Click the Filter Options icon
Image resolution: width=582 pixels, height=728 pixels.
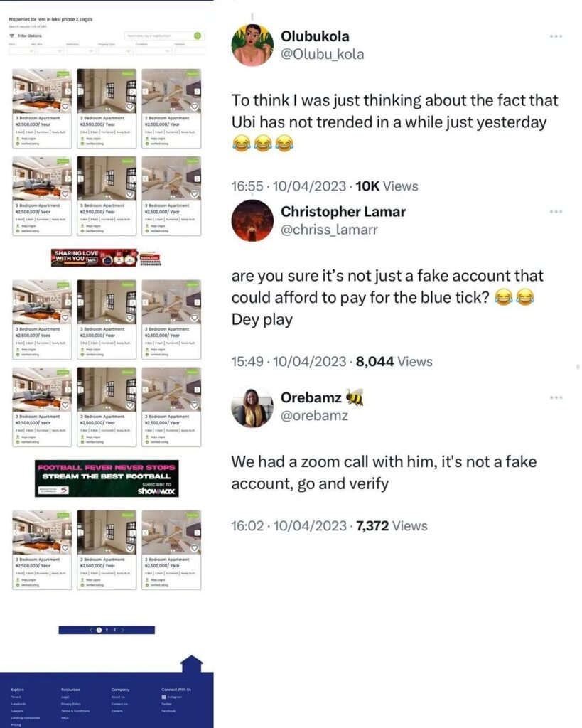11,36
